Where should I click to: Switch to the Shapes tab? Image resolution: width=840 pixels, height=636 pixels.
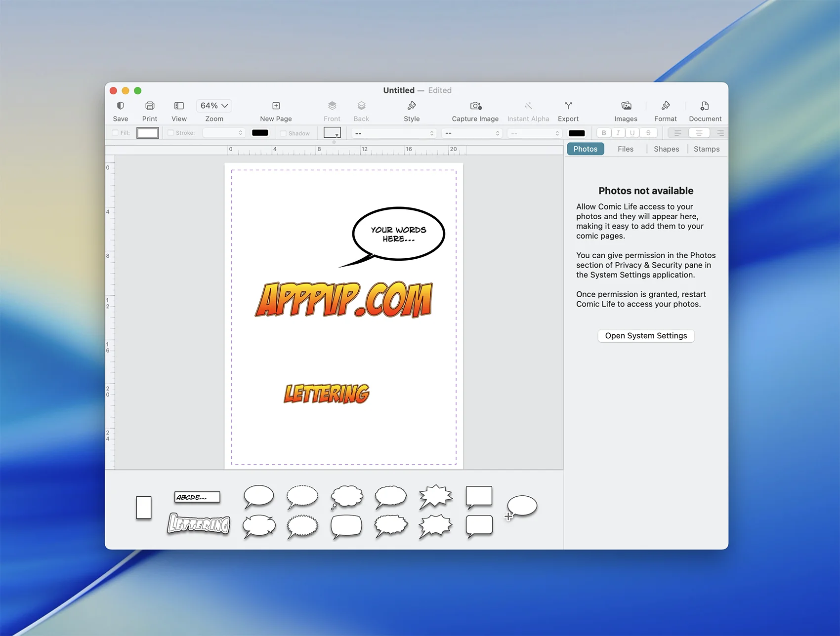666,149
